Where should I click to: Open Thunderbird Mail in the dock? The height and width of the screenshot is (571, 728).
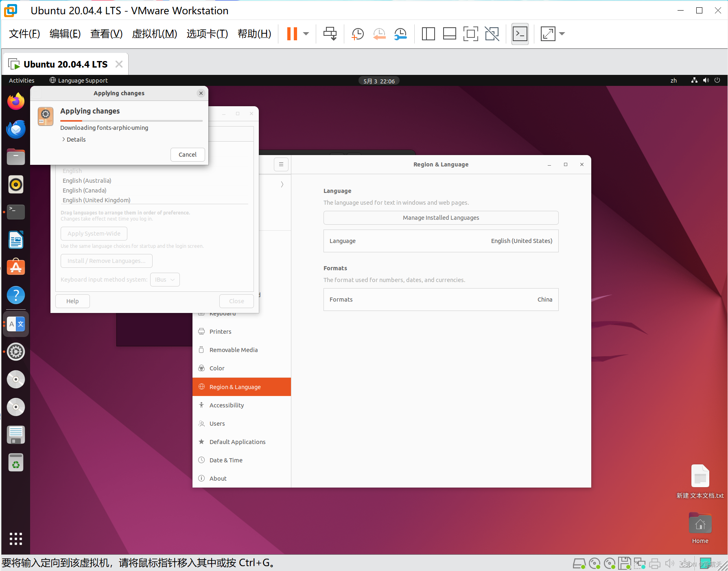tap(16, 129)
